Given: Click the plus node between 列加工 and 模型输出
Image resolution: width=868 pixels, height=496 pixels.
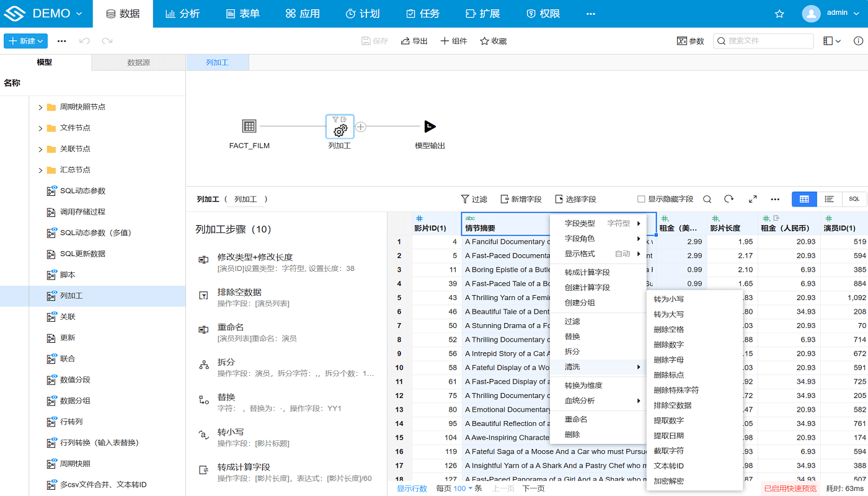Looking at the screenshot, I should coord(361,126).
